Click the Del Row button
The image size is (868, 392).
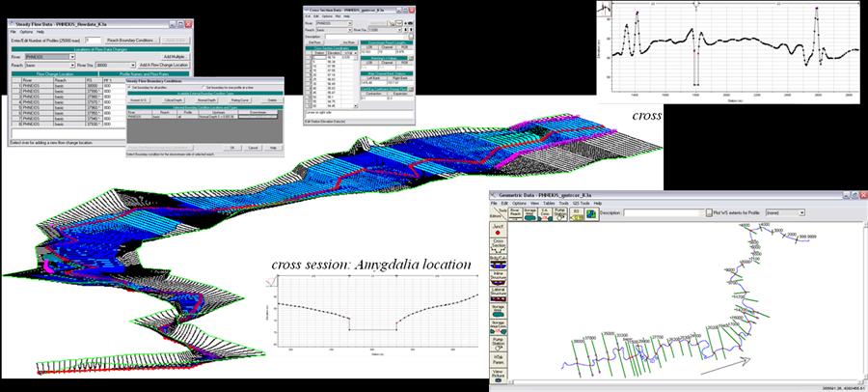(315, 42)
